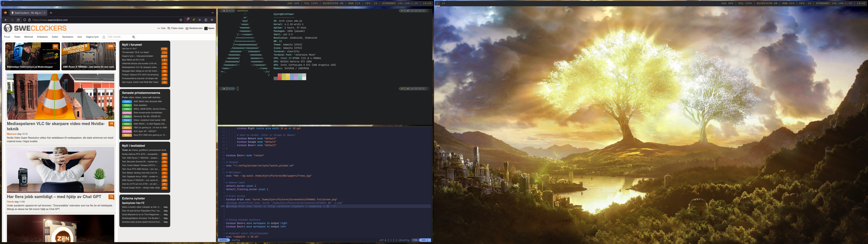Open test 'Nvidia Geforce RTX 4070' in testlabbet
Image resolution: width=868 pixels, height=244 pixels.
point(141,154)
